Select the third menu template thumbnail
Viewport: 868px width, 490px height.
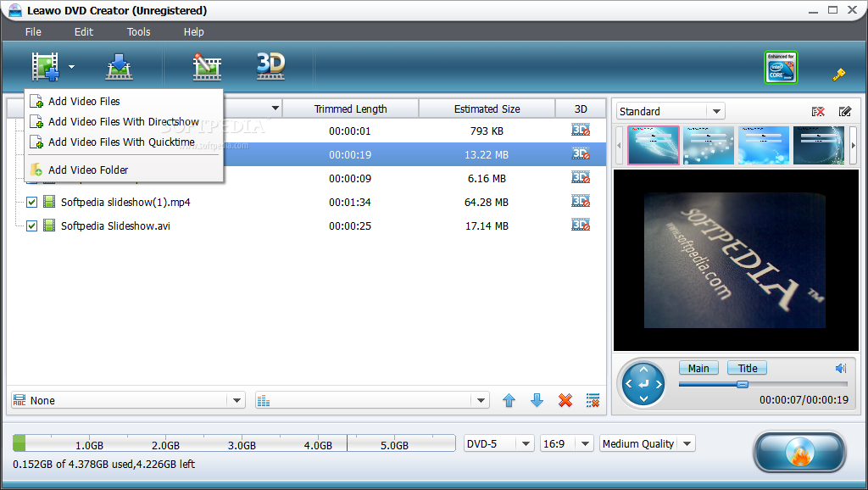pyautogui.click(x=764, y=145)
